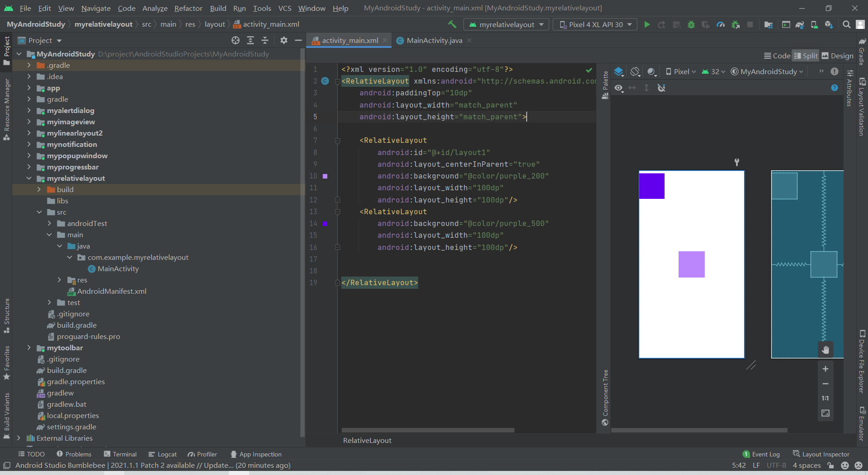This screenshot has width=868, height=475.
Task: Click Expand All icon in Project panel
Action: click(x=250, y=40)
